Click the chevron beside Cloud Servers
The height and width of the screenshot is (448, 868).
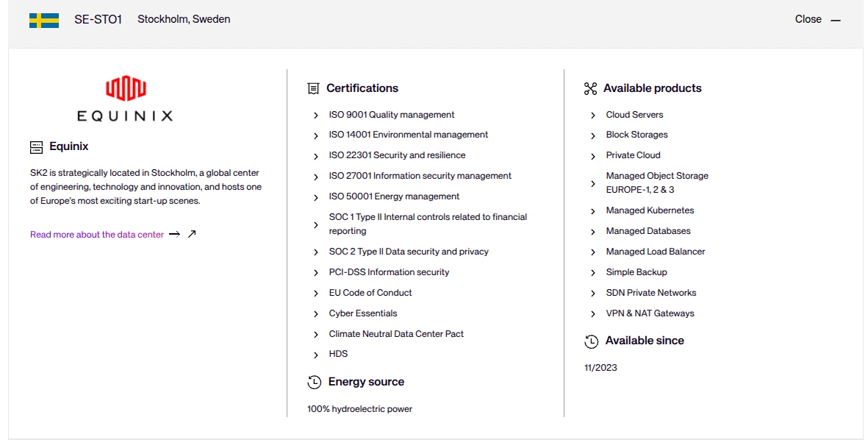[x=593, y=115]
